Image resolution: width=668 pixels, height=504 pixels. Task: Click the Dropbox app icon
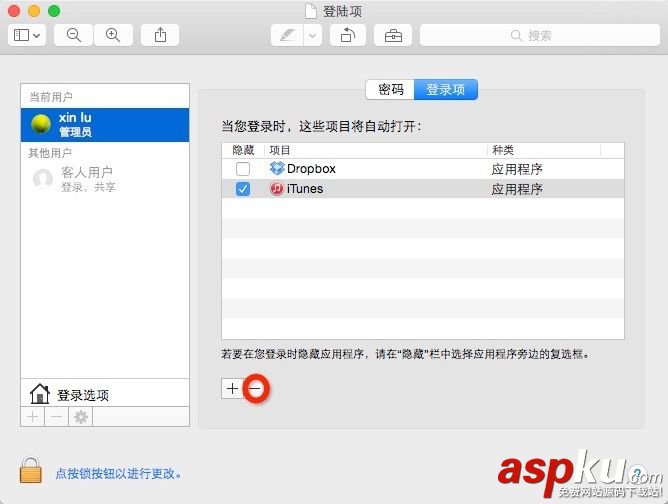click(277, 168)
